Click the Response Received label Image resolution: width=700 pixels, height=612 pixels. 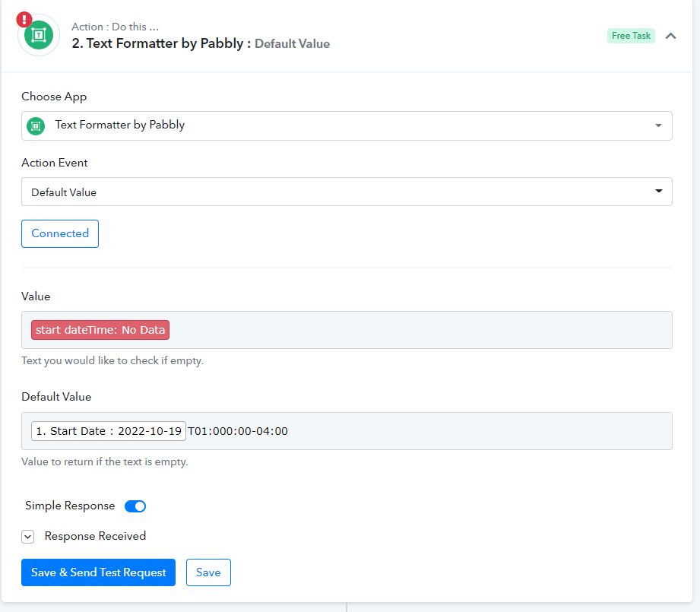[x=95, y=536]
